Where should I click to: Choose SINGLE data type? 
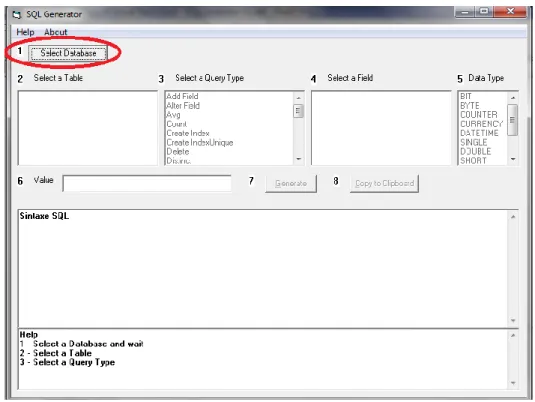(473, 142)
